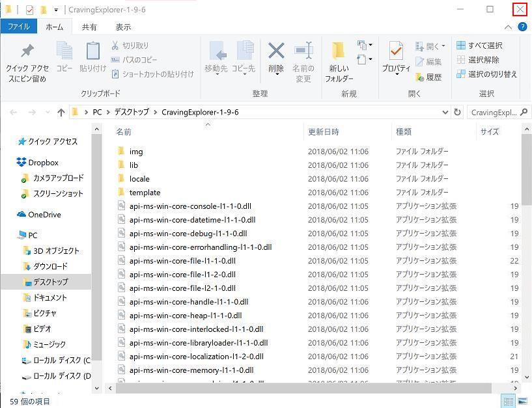Click the Edit (編集) ribbon command
This screenshot has width=532, height=408.
click(428, 62)
